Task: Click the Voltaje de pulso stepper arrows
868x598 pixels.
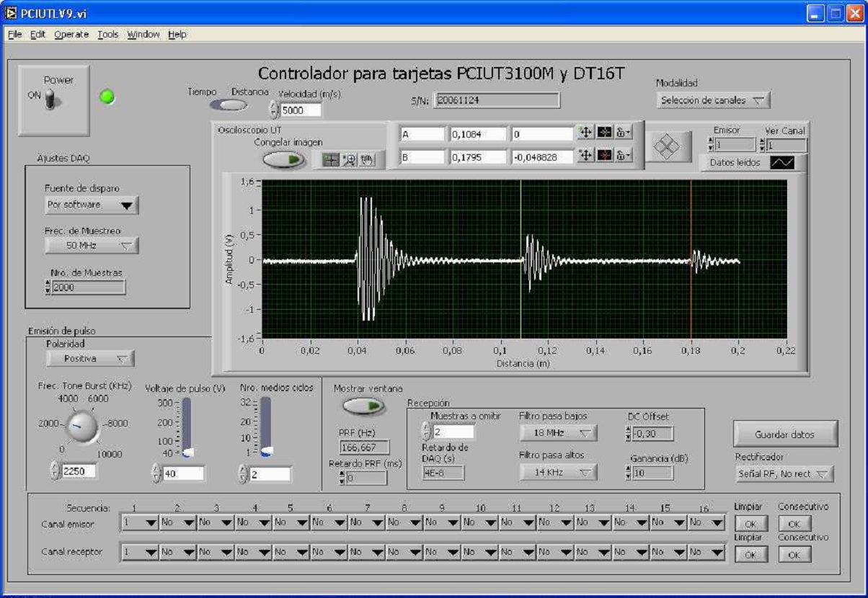Action: pos(156,473)
